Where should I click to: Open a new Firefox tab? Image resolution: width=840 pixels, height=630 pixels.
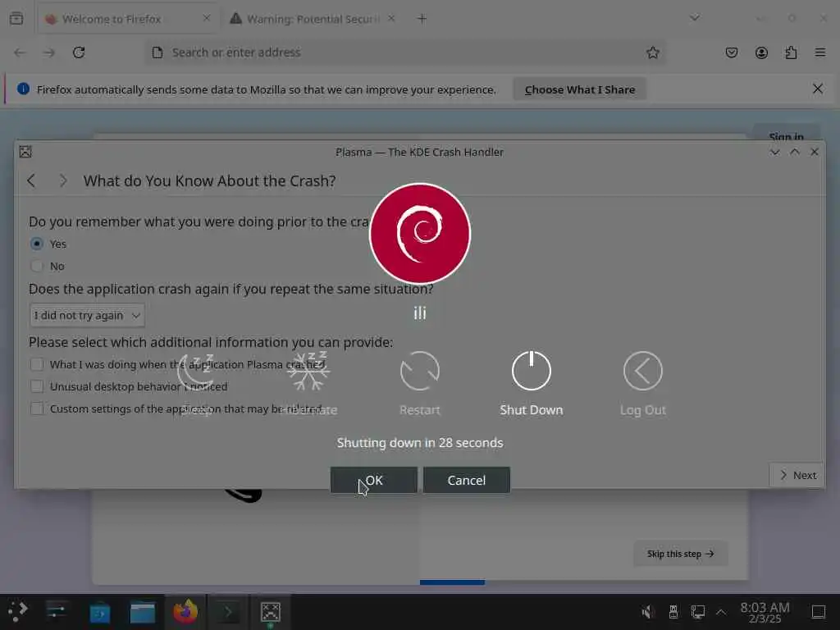click(x=422, y=19)
